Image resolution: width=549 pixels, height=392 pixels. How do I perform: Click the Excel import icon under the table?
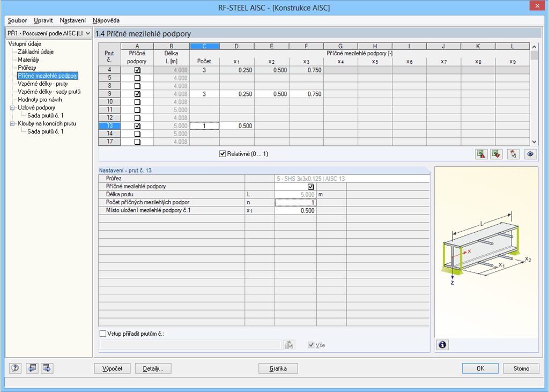point(496,154)
